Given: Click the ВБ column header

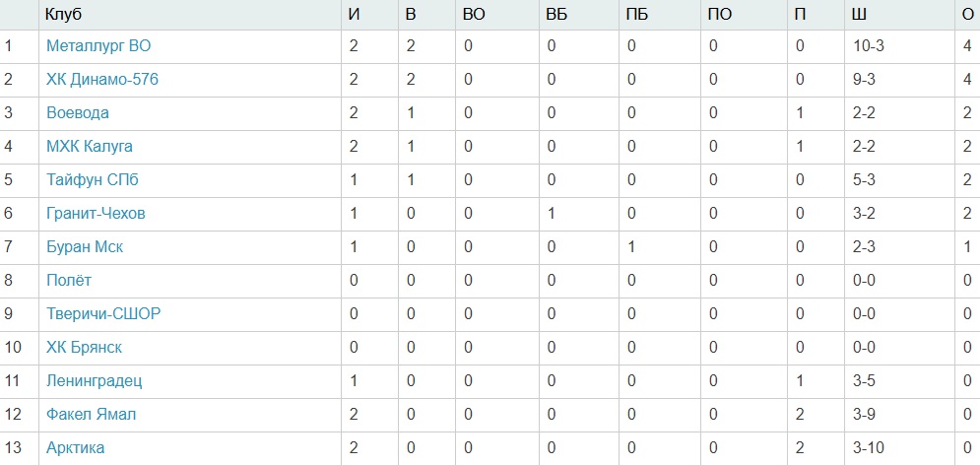Looking at the screenshot, I should coord(556,14).
